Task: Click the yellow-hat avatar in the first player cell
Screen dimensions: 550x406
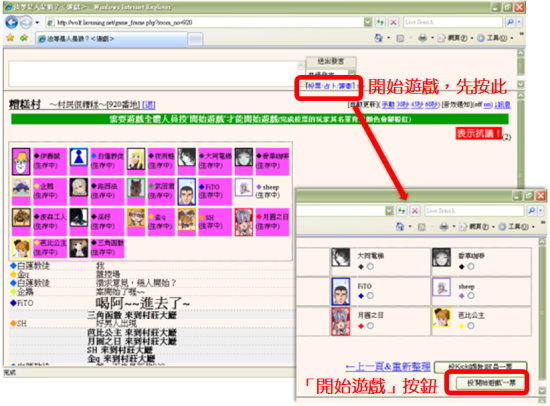Action: coord(21,161)
